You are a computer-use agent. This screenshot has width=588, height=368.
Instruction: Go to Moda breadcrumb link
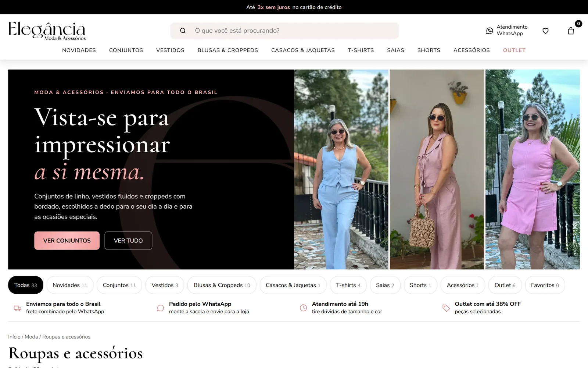pyautogui.click(x=31, y=337)
